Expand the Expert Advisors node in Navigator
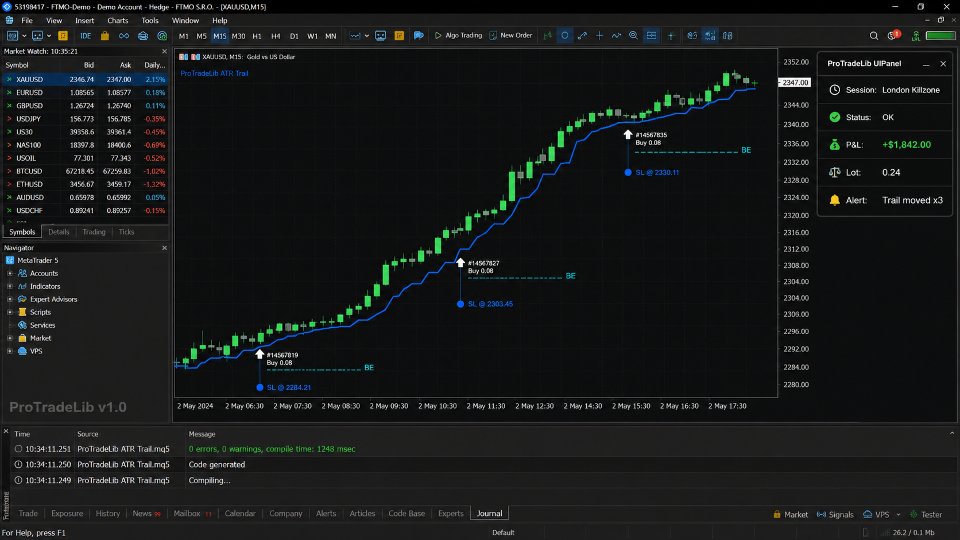960x540 pixels. click(x=10, y=299)
